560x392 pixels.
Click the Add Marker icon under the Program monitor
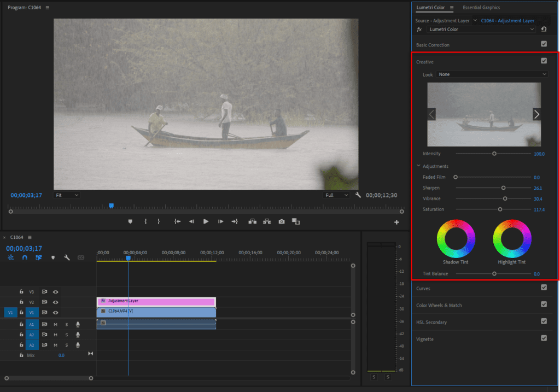[x=131, y=221]
